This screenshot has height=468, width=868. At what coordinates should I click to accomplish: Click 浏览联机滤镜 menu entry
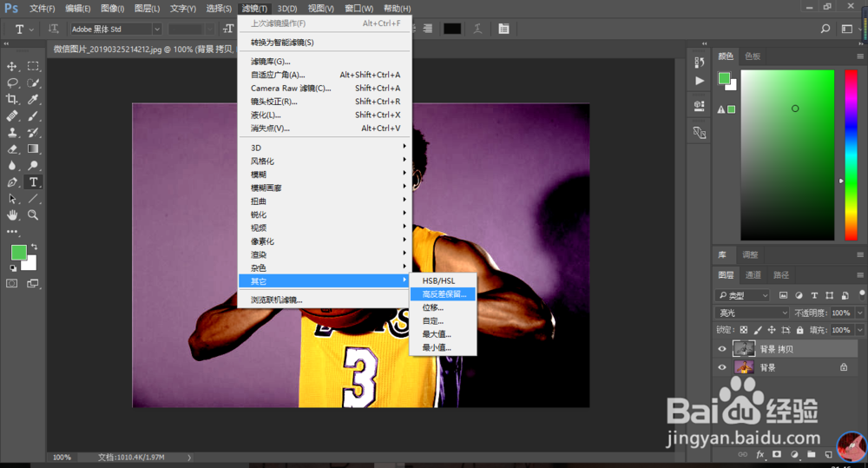(x=325, y=300)
